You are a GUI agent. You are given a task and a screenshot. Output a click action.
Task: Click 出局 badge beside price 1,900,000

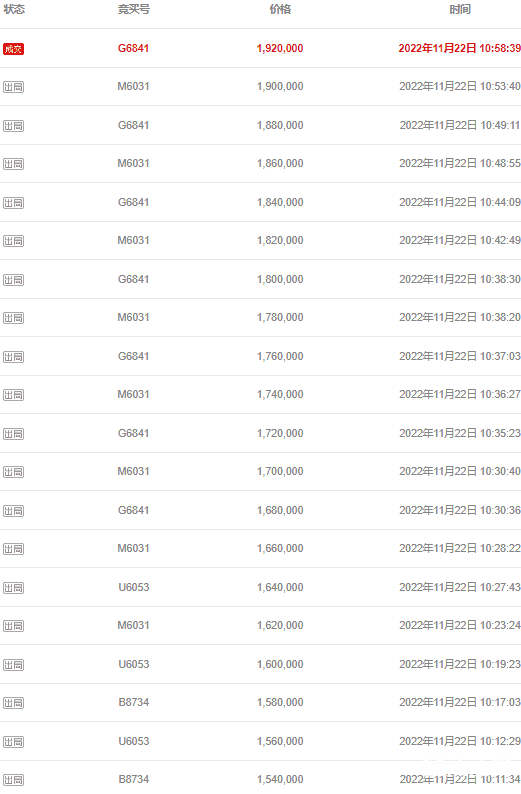click(x=13, y=87)
